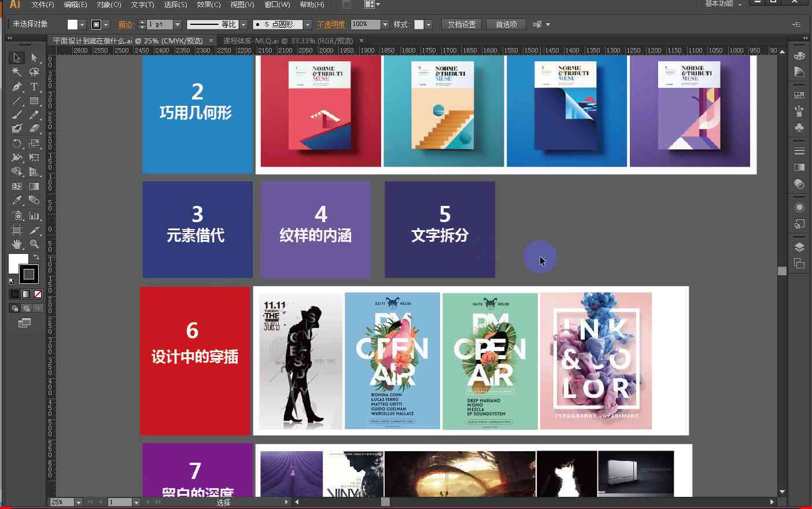Open brush definition 5 点圆形 dropdown
The height and width of the screenshot is (509, 812).
pos(308,24)
